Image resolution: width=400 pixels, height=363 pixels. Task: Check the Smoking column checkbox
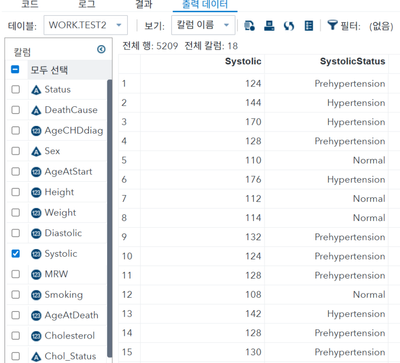16,295
